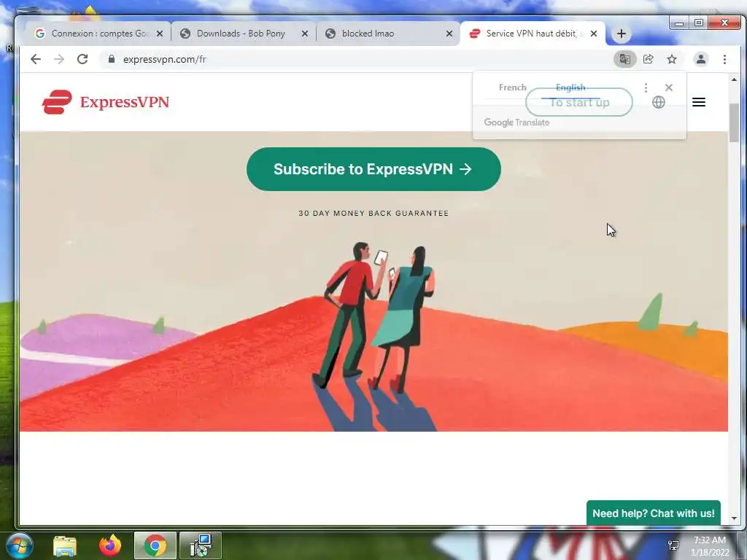The image size is (747, 560).
Task: Open the hamburger navigation menu
Action: tap(698, 102)
